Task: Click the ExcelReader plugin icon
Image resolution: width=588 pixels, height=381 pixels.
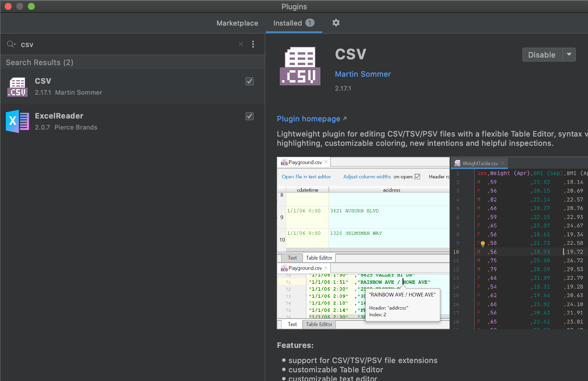Action: pyautogui.click(x=17, y=121)
